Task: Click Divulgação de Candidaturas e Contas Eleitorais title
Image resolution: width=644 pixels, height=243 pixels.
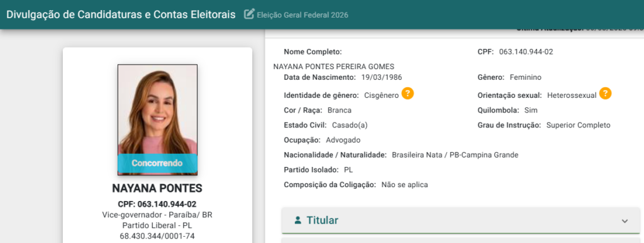Action: (x=121, y=14)
